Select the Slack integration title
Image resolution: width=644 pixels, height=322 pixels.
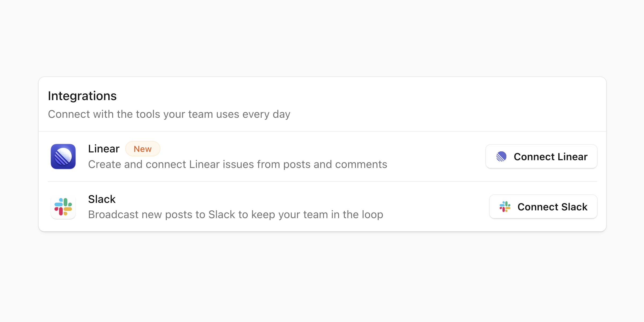102,199
